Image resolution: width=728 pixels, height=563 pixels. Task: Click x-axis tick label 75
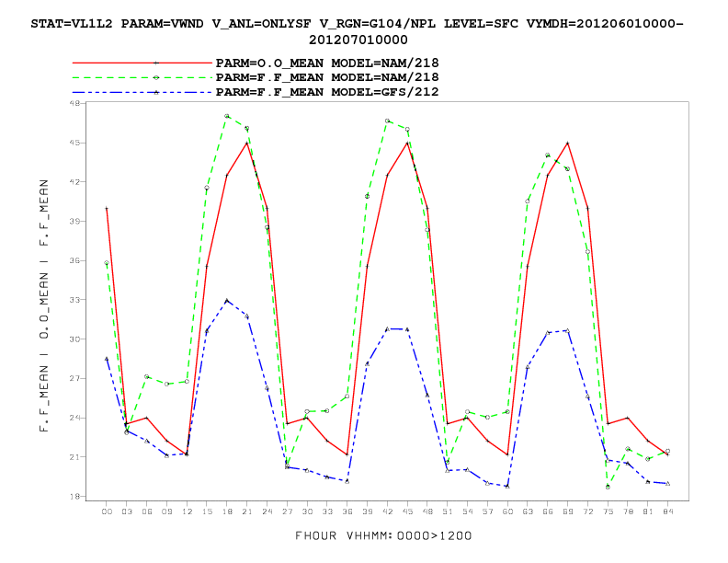pos(608,511)
